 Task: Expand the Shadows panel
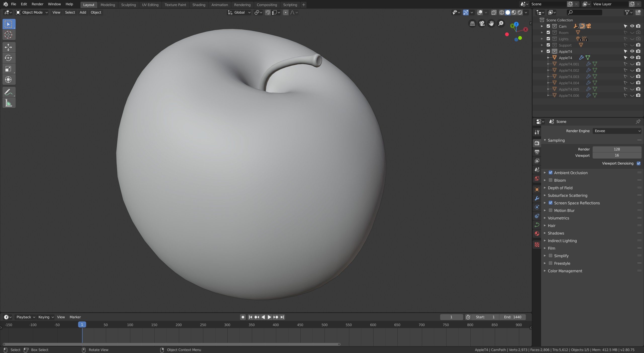[x=556, y=233]
